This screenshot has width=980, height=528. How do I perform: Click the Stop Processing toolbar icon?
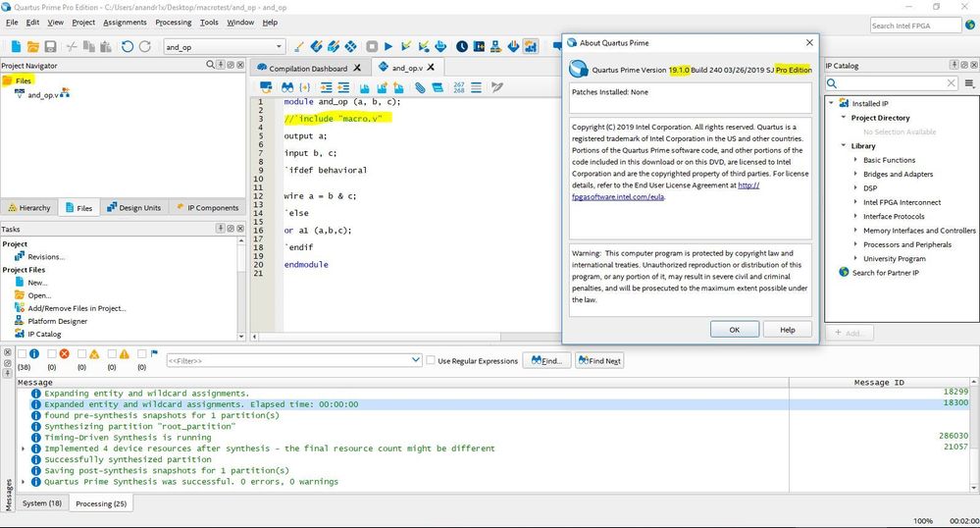pyautogui.click(x=372, y=46)
